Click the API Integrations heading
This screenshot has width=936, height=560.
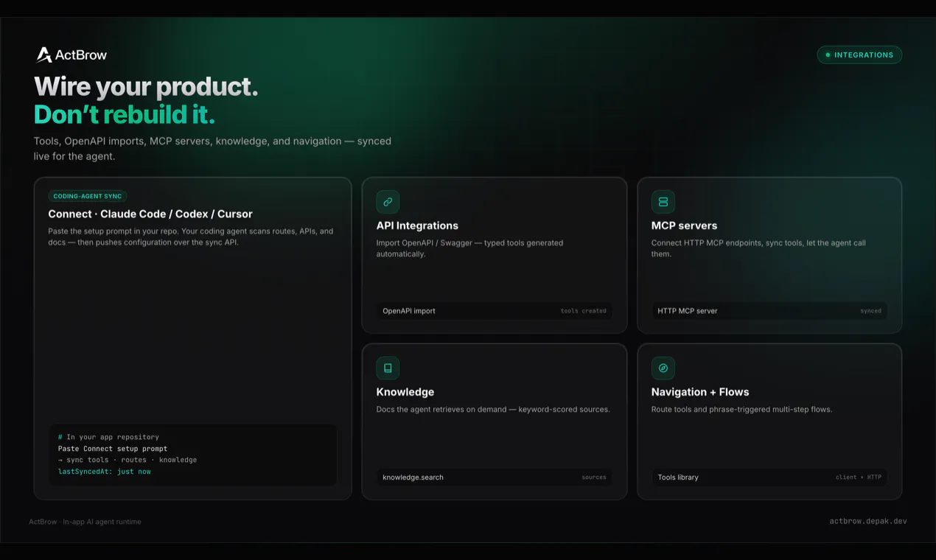417,225
